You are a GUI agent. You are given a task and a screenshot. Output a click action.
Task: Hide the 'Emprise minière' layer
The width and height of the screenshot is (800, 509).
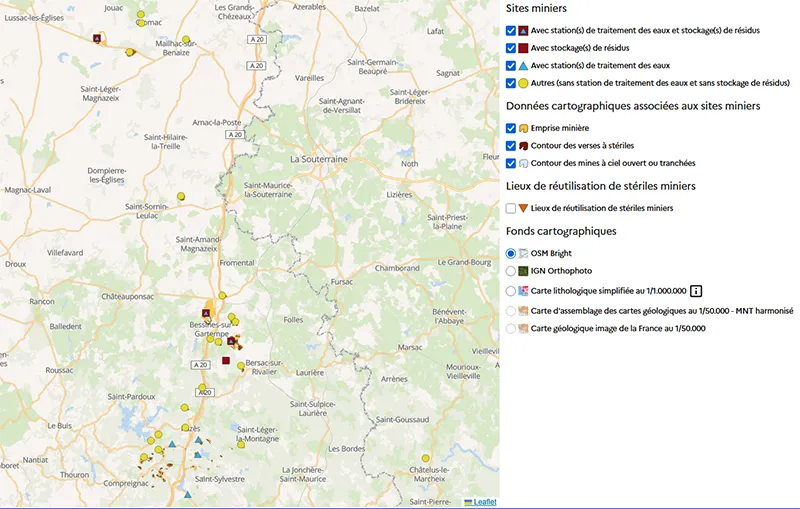click(x=512, y=128)
